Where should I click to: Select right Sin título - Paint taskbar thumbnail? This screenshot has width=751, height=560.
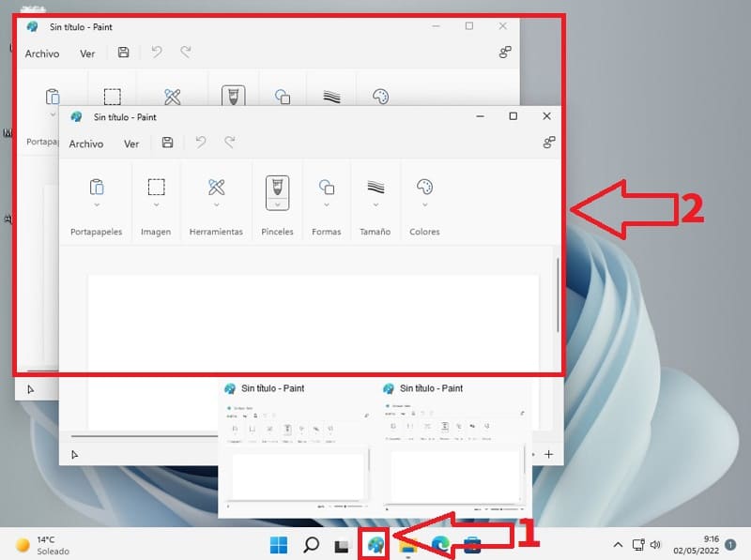click(x=455, y=448)
